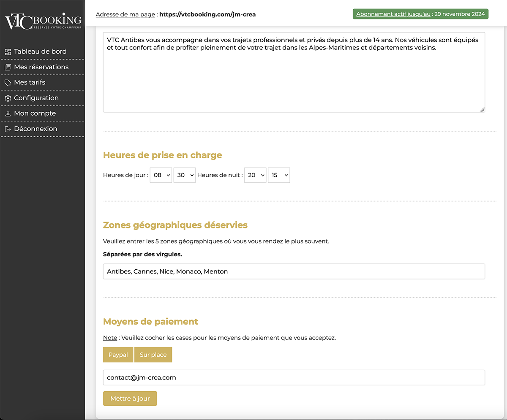Viewport: 507px width, 420px height.
Task: Click the contact@jm-crea.com email field
Action: 294,377
